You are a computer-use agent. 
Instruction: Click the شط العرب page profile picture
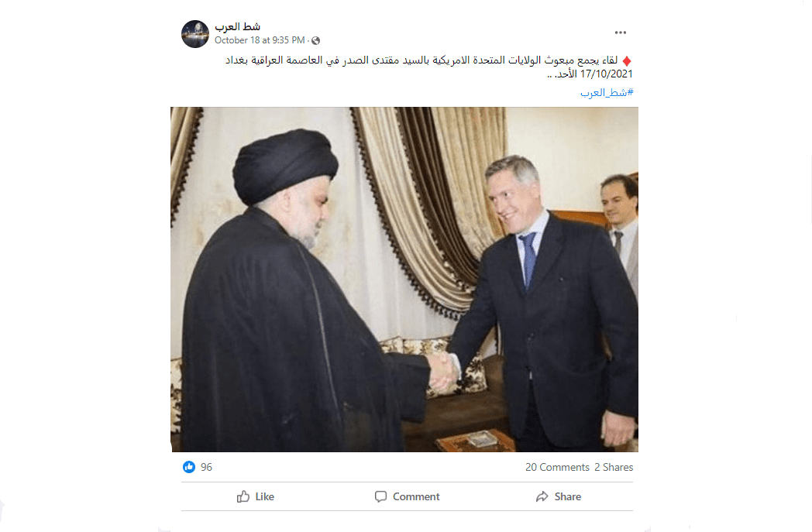click(x=195, y=34)
